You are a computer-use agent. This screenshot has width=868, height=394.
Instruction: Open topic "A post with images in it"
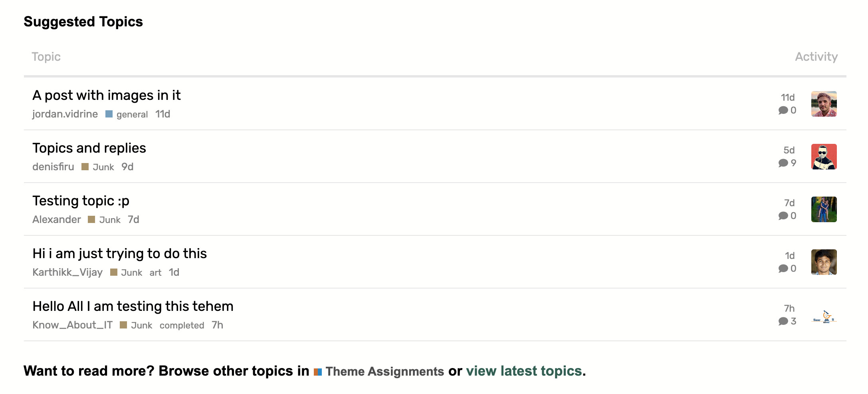click(106, 96)
